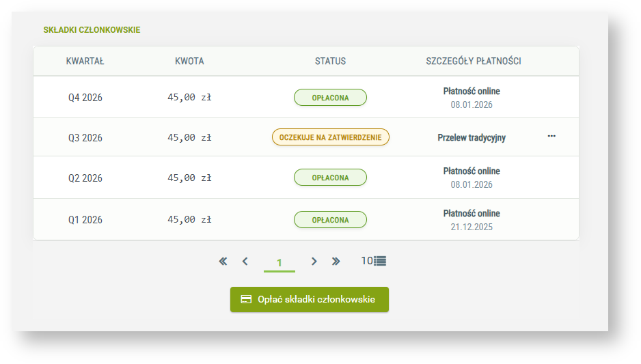Click the Opłacona badge for Q1 2026
Screen dimensions: 641x364
point(330,220)
